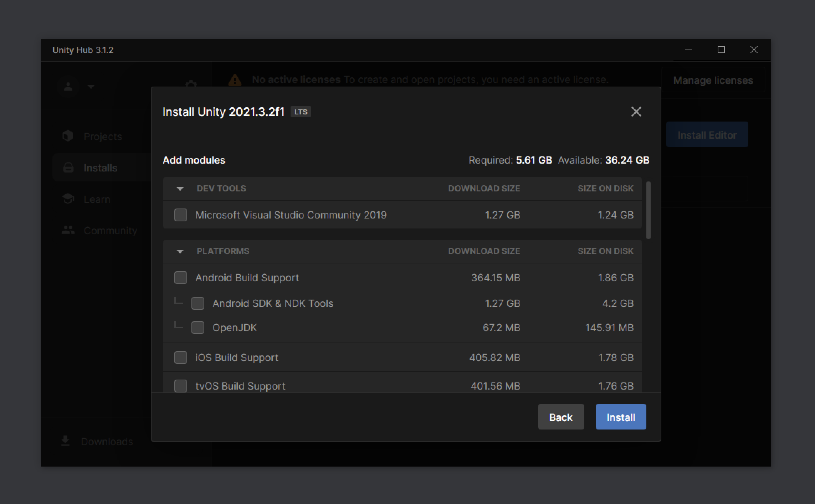The height and width of the screenshot is (504, 815).
Task: Click the Available 36.24 GB value
Action: [627, 160]
